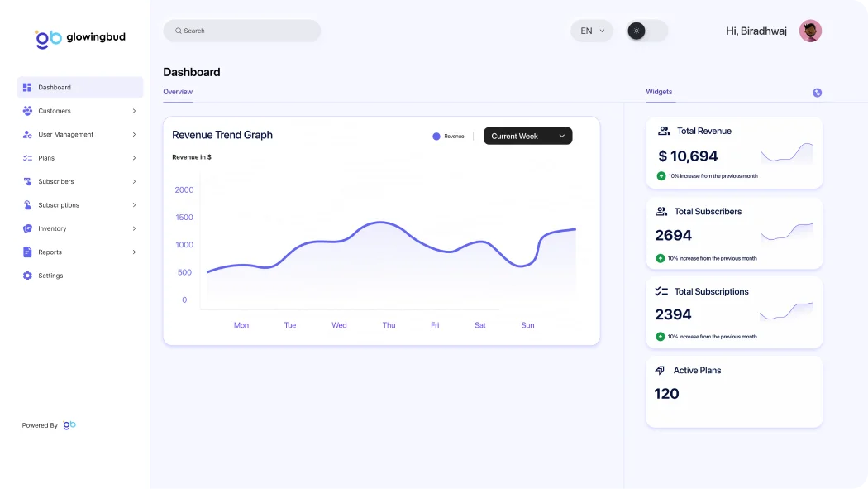Click into the Search field
The image size is (868, 489).
click(x=242, y=31)
